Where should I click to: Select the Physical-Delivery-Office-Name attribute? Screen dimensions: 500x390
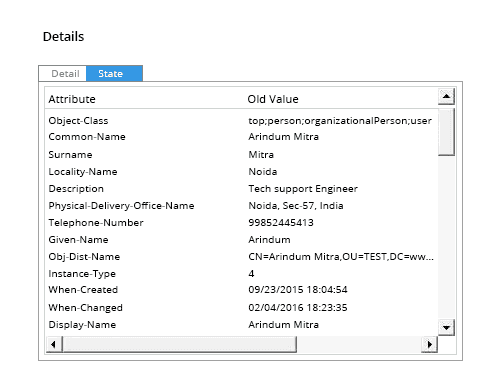(121, 206)
